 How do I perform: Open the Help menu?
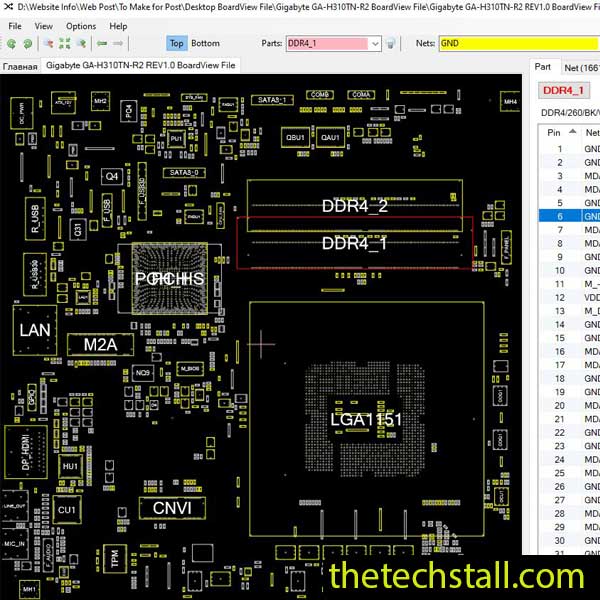(118, 26)
